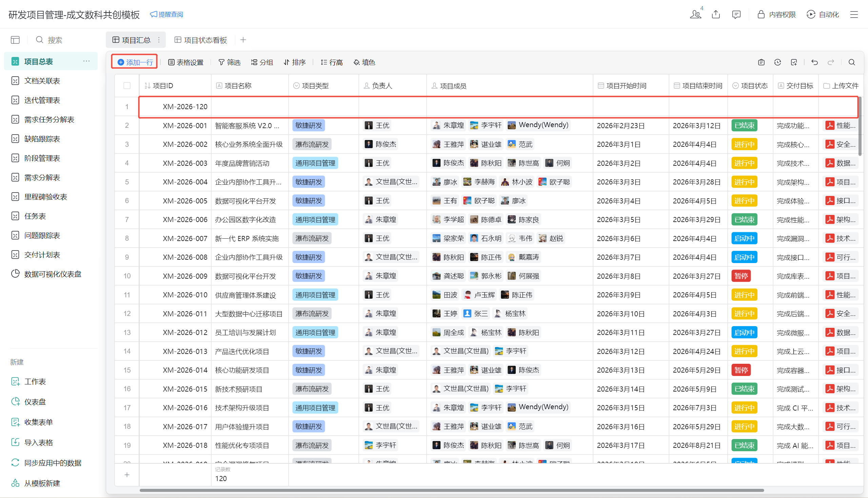Click 提醒查阅 link
Image resolution: width=868 pixels, height=498 pixels.
coord(166,14)
